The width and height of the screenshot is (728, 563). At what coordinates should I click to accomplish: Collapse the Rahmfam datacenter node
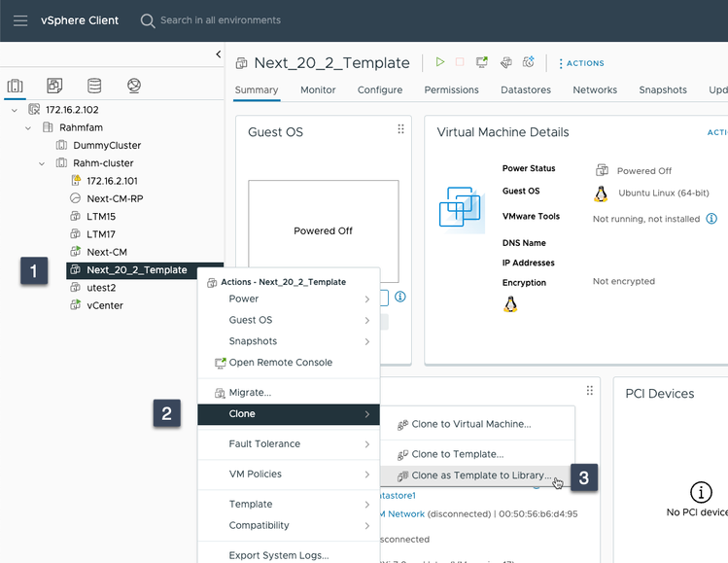[x=28, y=127]
